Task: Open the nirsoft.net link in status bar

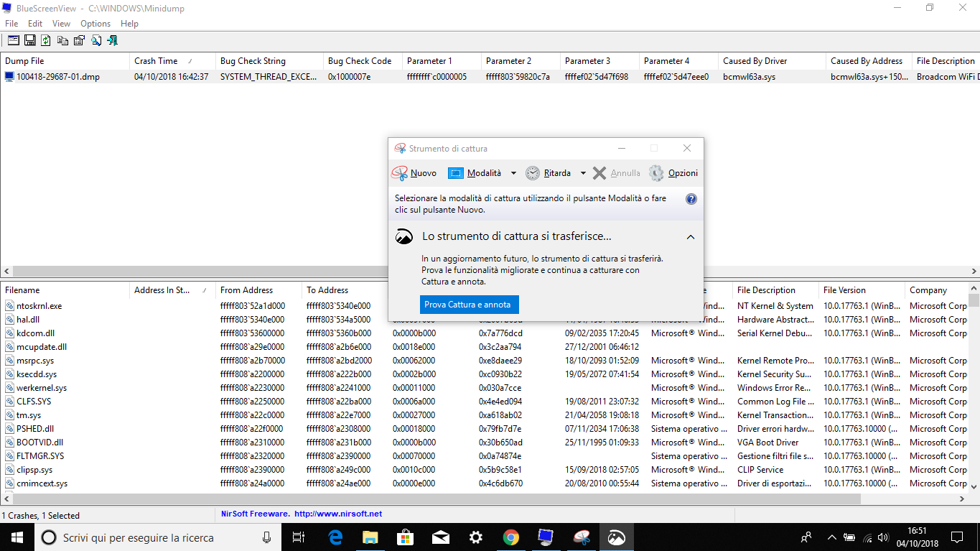Action: (338, 514)
